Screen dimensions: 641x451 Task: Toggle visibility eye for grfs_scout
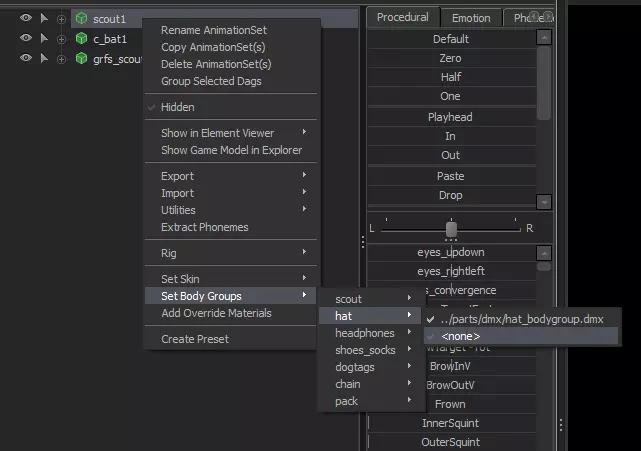tap(26, 58)
